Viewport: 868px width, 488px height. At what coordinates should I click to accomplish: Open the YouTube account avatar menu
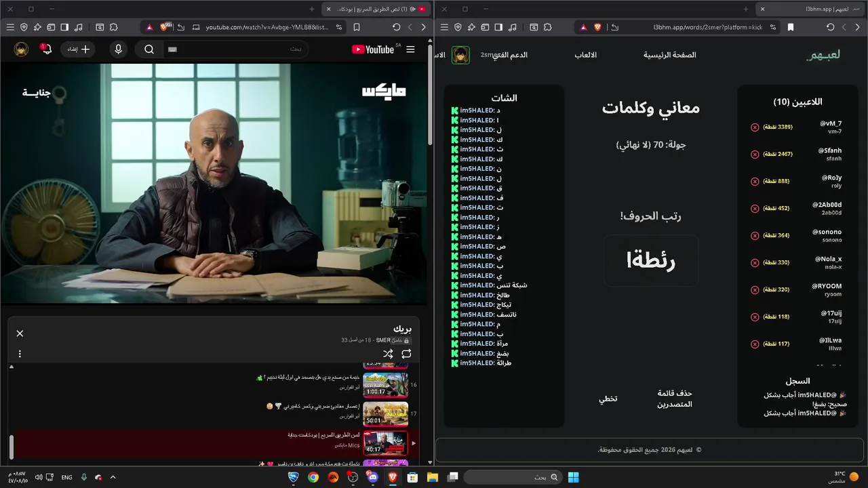coord(21,49)
